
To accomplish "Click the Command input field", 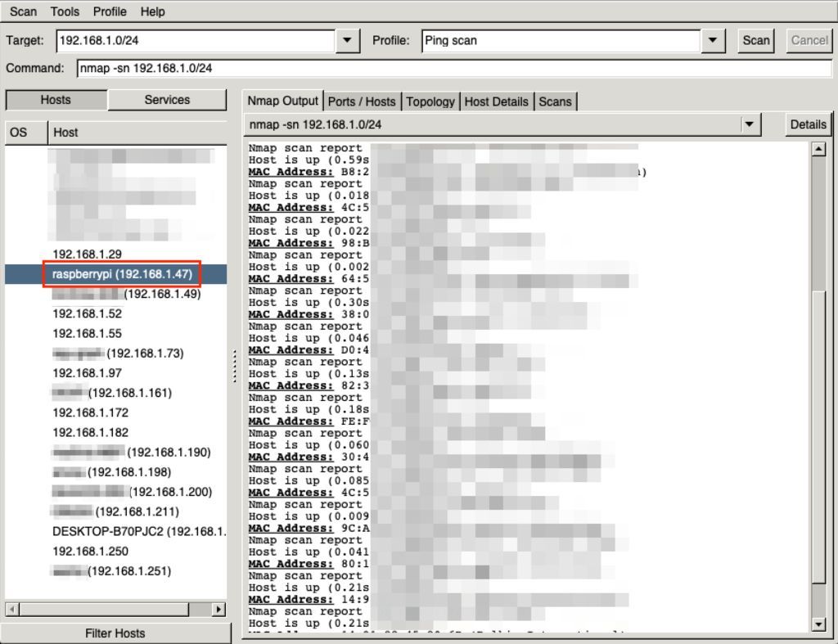I will point(454,69).
